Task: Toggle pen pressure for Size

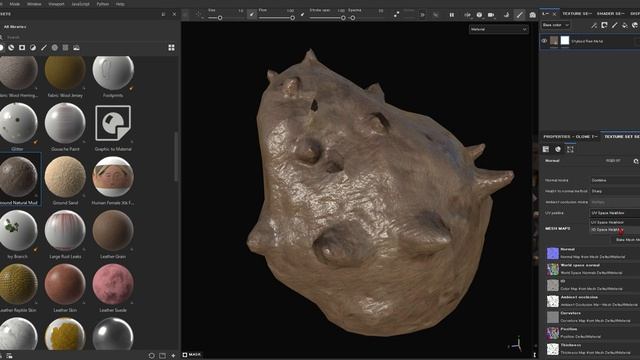Action: coord(252,14)
